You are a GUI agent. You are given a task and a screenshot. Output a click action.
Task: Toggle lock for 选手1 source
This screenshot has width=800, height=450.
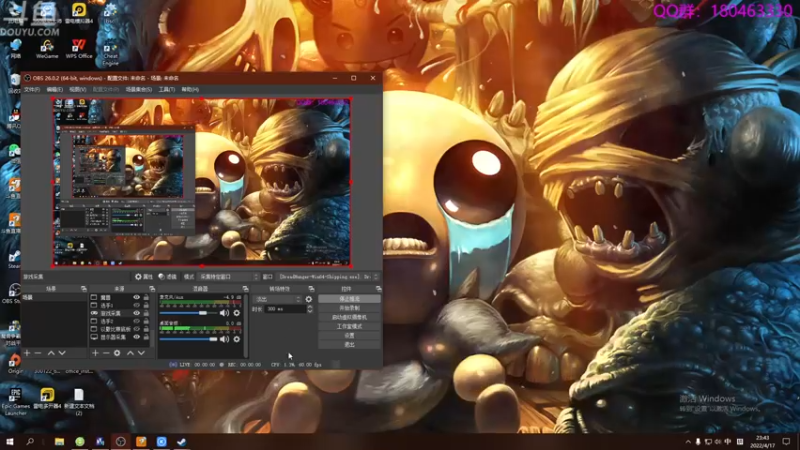pyautogui.click(x=146, y=305)
